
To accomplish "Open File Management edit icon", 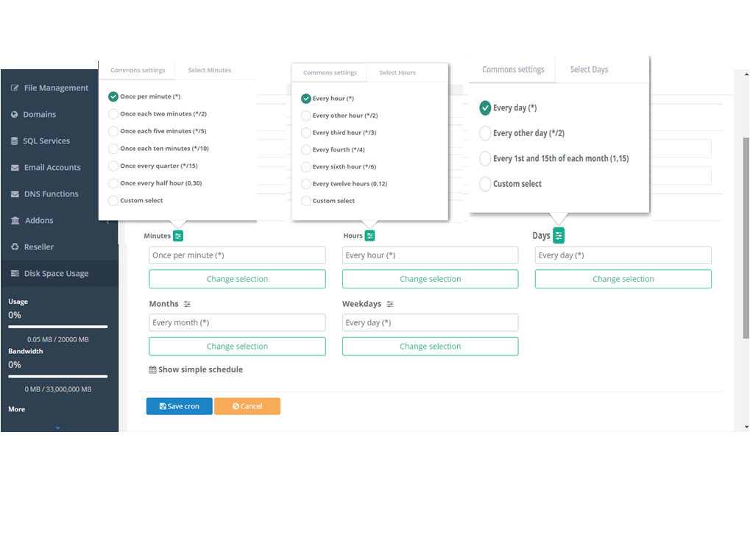I will pos(15,88).
